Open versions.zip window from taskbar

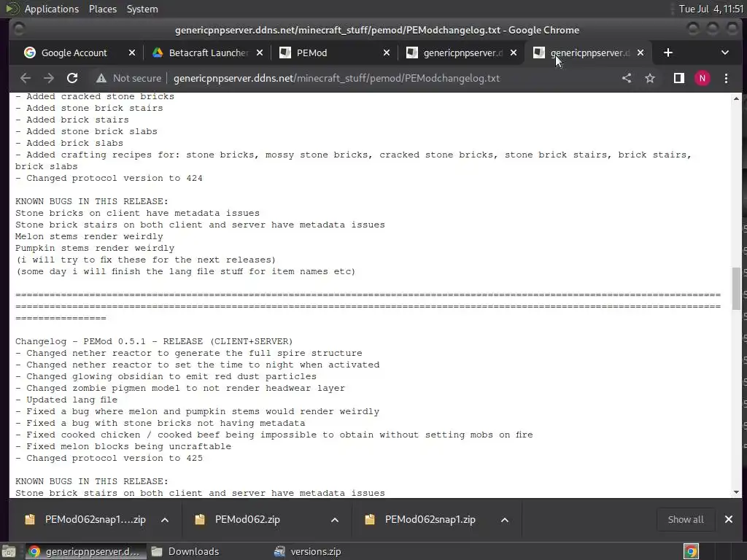pos(309,551)
